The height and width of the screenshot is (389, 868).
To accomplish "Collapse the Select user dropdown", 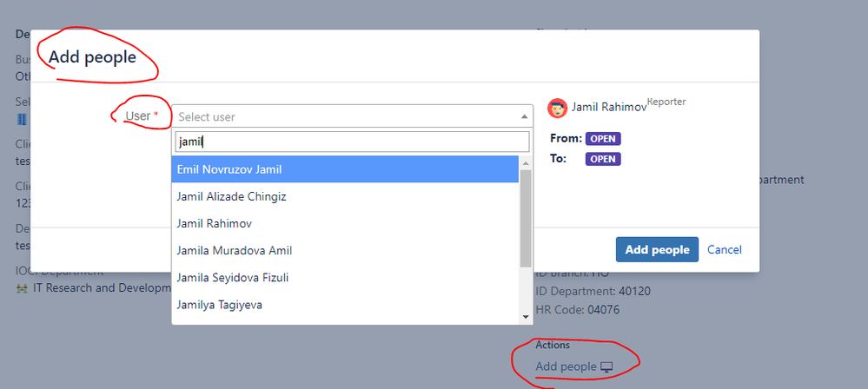I will (x=352, y=116).
